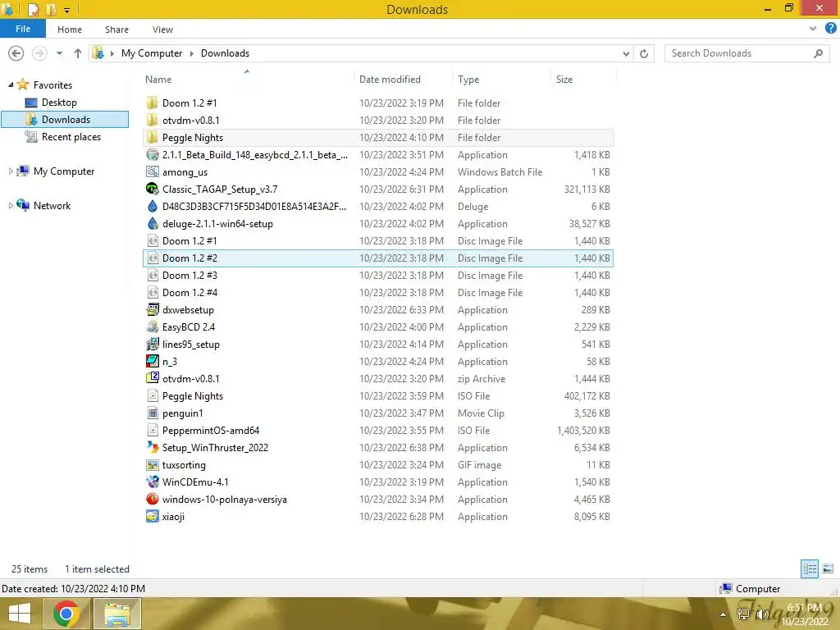Select the dxwebsetup application icon
Viewport: 840px width, 630px height.
152,309
